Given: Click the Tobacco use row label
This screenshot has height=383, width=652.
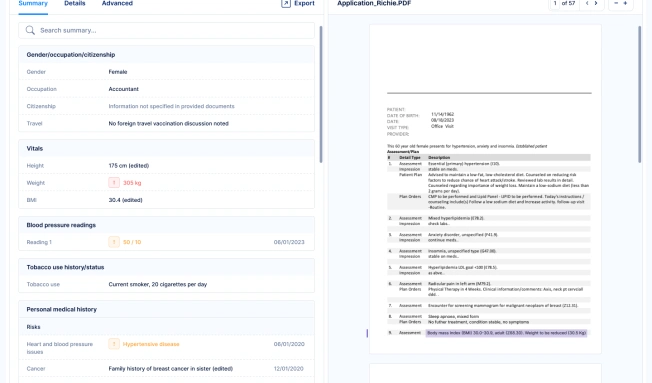Looking at the screenshot, I should coord(43,284).
